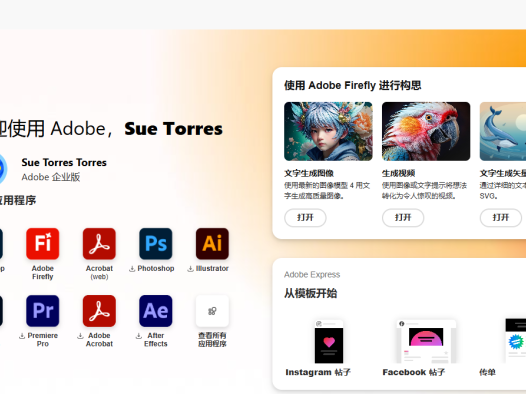Click the Adobe Express label

point(312,275)
